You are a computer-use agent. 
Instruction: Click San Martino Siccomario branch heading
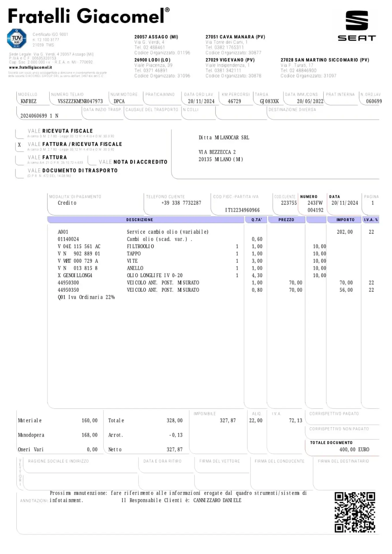click(325, 60)
